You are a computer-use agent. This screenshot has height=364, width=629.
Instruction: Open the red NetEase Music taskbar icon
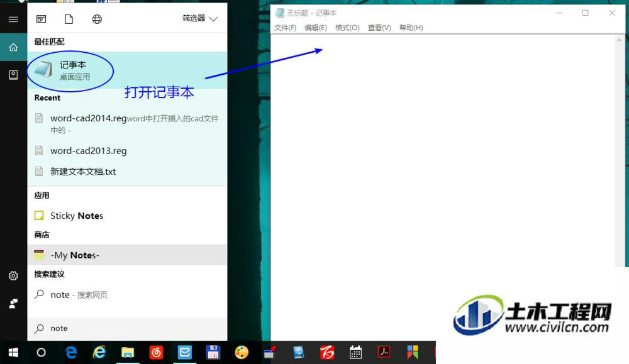click(156, 353)
